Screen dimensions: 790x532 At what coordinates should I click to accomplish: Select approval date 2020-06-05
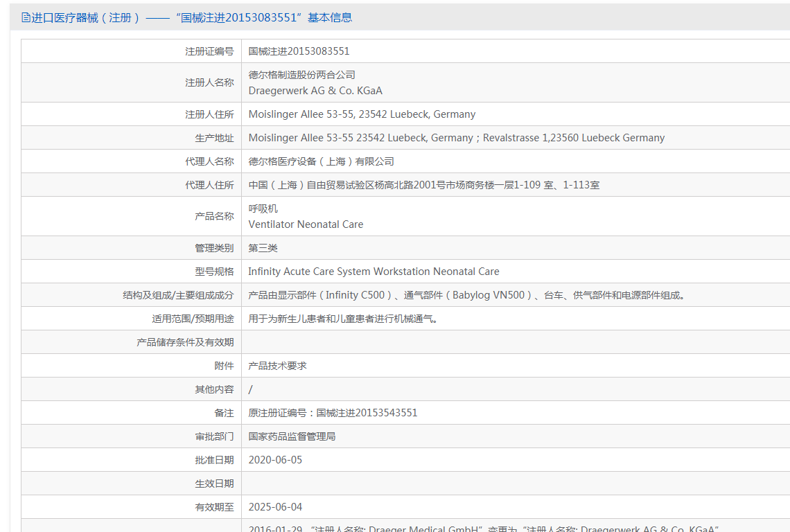(x=275, y=461)
